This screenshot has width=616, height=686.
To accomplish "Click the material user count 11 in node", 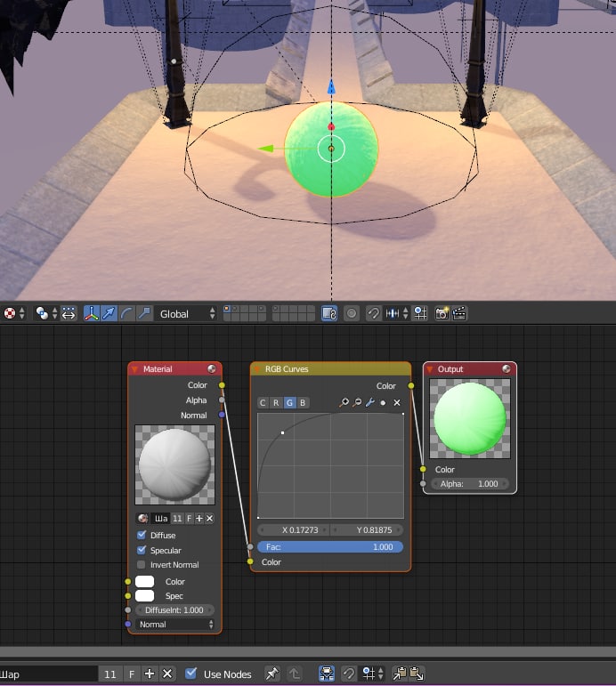I will pos(177,519).
